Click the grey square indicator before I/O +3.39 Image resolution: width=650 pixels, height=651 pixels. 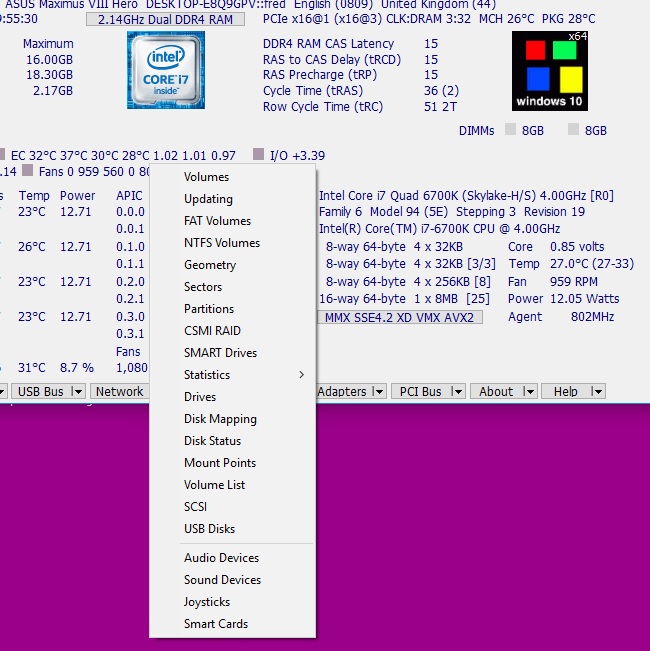point(258,154)
